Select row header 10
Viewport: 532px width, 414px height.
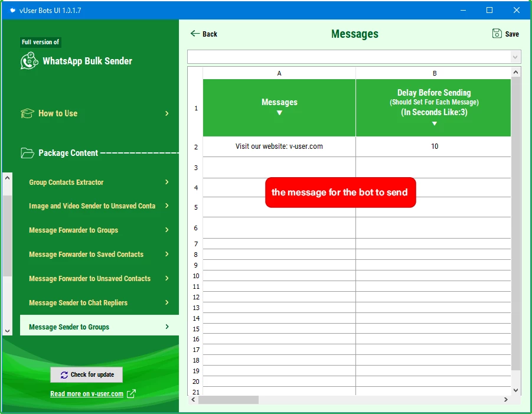tap(196, 276)
